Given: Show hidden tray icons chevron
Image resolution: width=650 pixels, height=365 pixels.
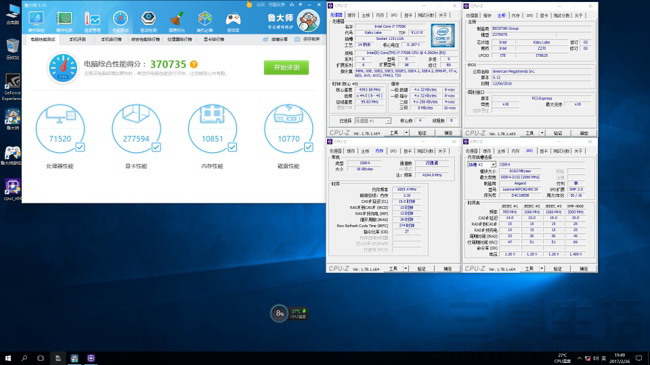Looking at the screenshot, I should 579,358.
